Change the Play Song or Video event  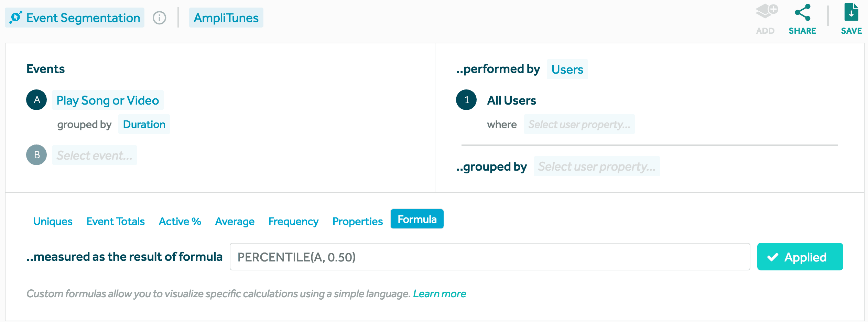point(108,100)
